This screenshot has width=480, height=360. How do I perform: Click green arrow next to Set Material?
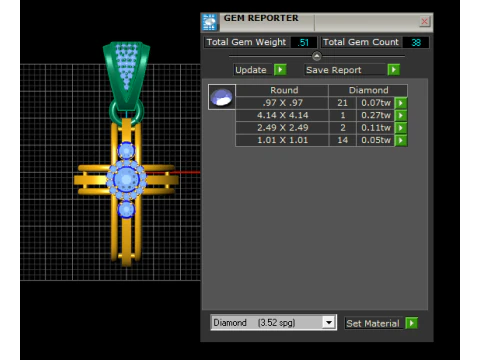411,323
